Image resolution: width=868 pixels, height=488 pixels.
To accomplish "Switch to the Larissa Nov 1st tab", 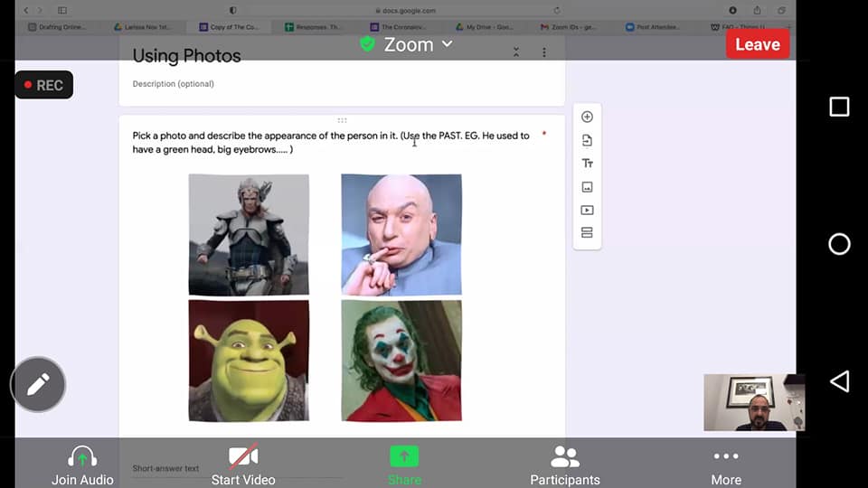I will click(143, 27).
